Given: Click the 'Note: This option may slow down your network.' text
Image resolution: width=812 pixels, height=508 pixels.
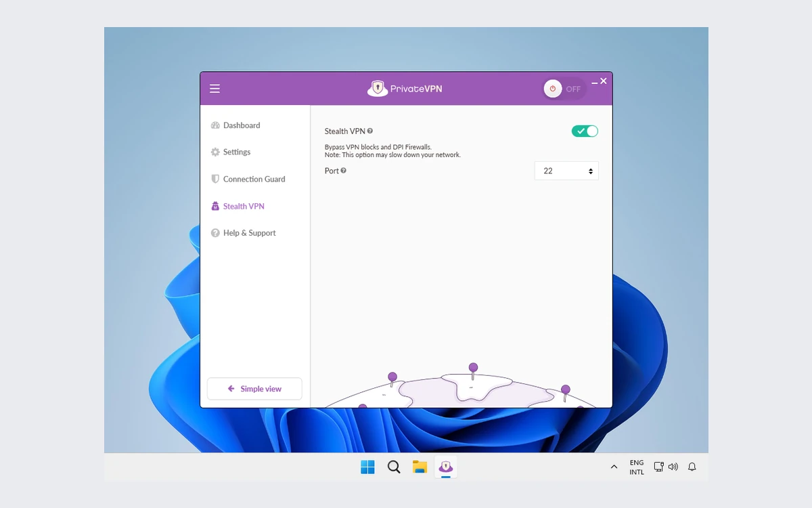Looking at the screenshot, I should pos(392,155).
